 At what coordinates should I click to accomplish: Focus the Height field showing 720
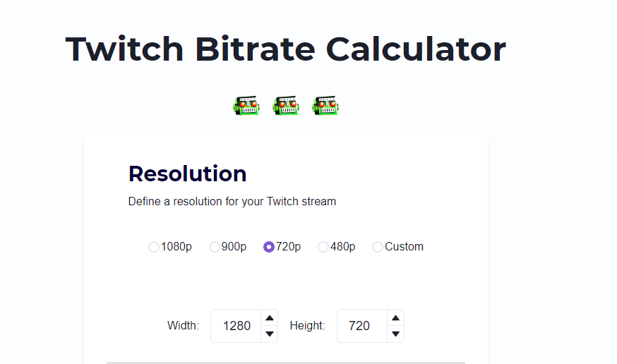(x=362, y=326)
